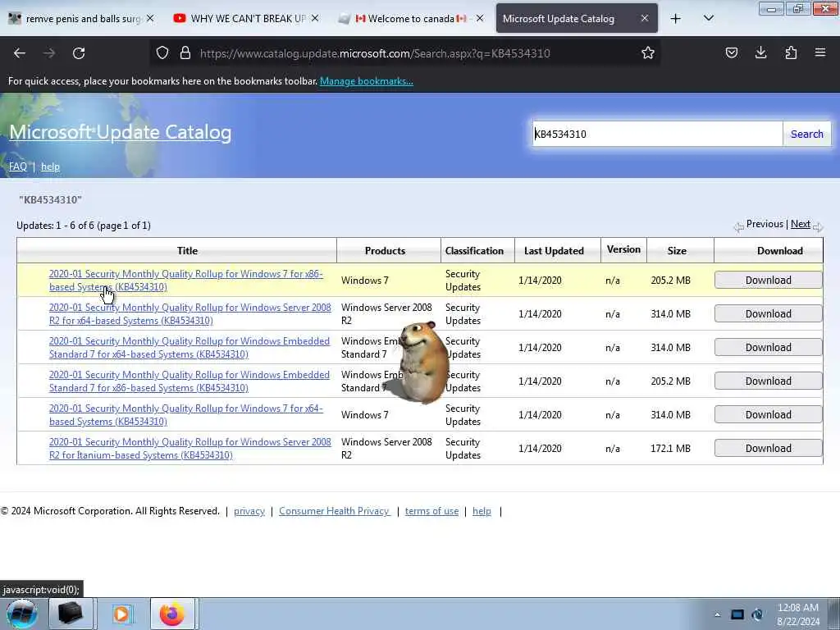
Task: Download Embedded Standard 7 x86 update
Action: click(x=768, y=381)
